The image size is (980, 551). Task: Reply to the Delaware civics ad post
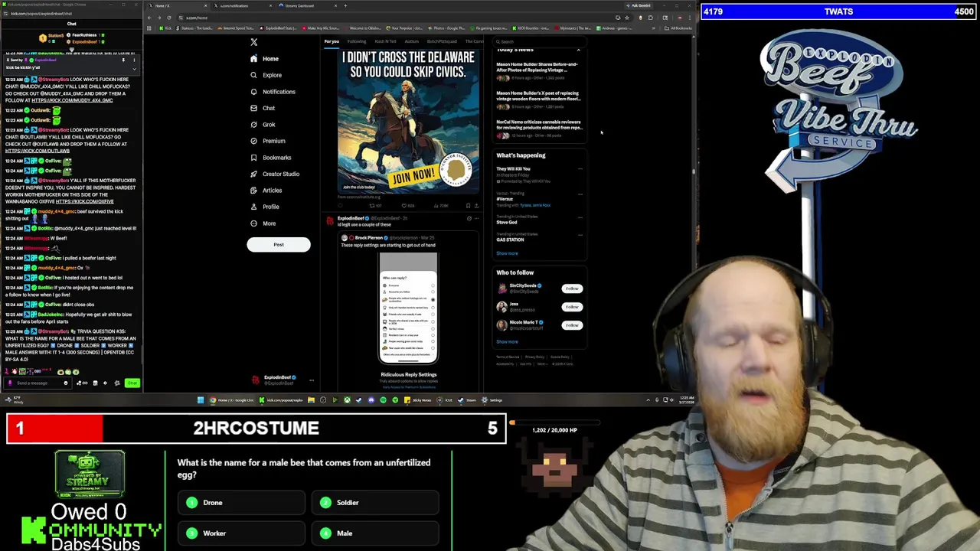341,205
